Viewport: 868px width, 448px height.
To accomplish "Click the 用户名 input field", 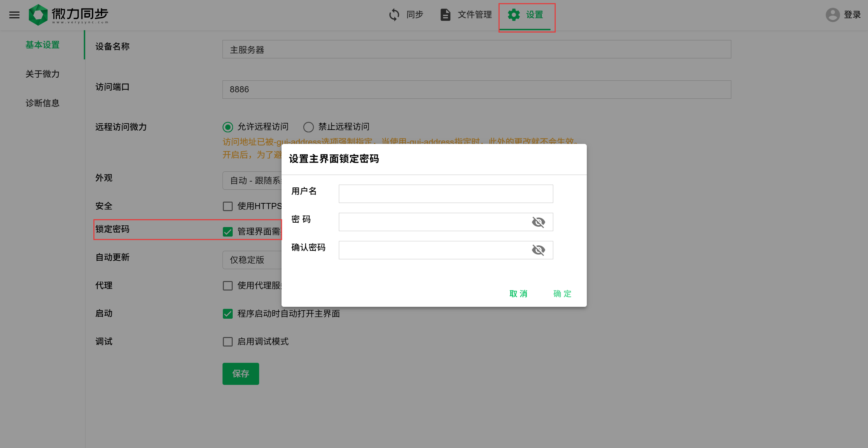I will 445,194.
